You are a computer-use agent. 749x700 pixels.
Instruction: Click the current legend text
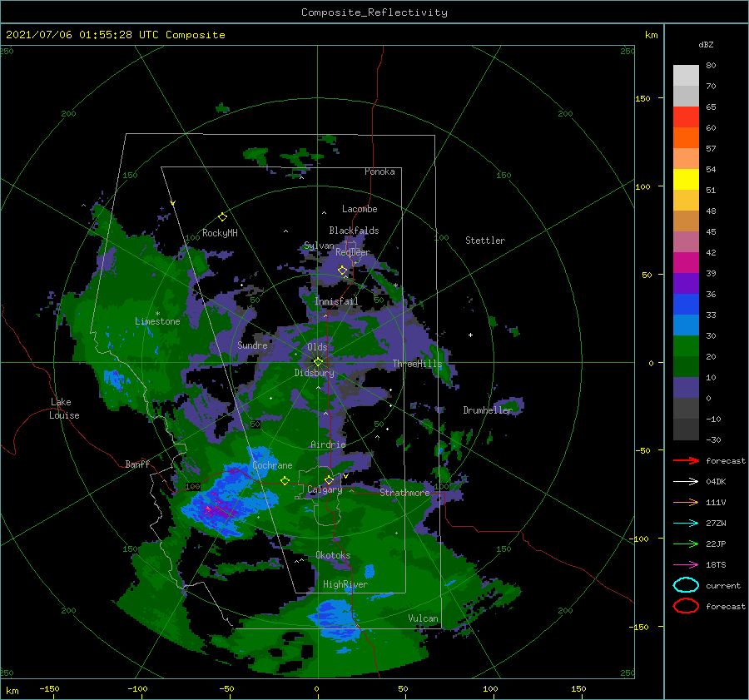coord(722,585)
